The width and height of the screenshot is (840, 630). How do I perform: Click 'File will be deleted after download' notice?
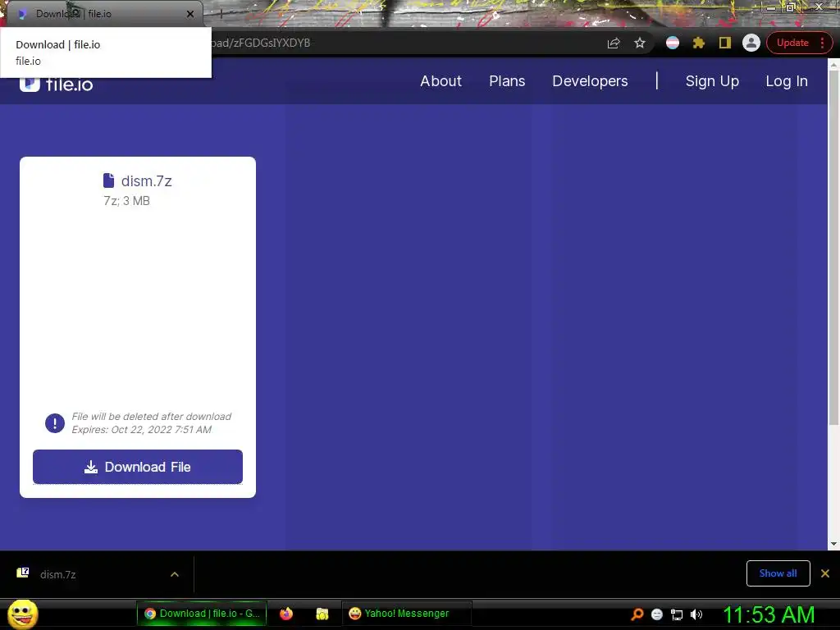click(152, 416)
